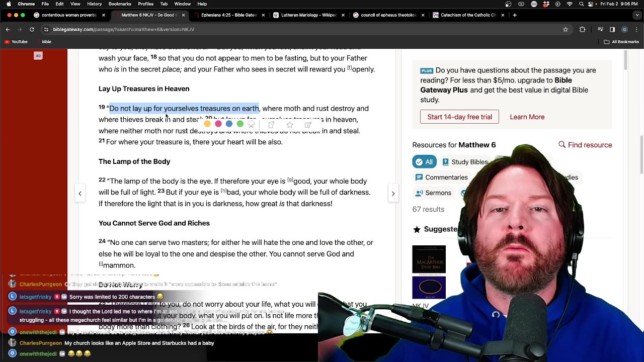
Task: Open the View menu
Action: [75, 4]
